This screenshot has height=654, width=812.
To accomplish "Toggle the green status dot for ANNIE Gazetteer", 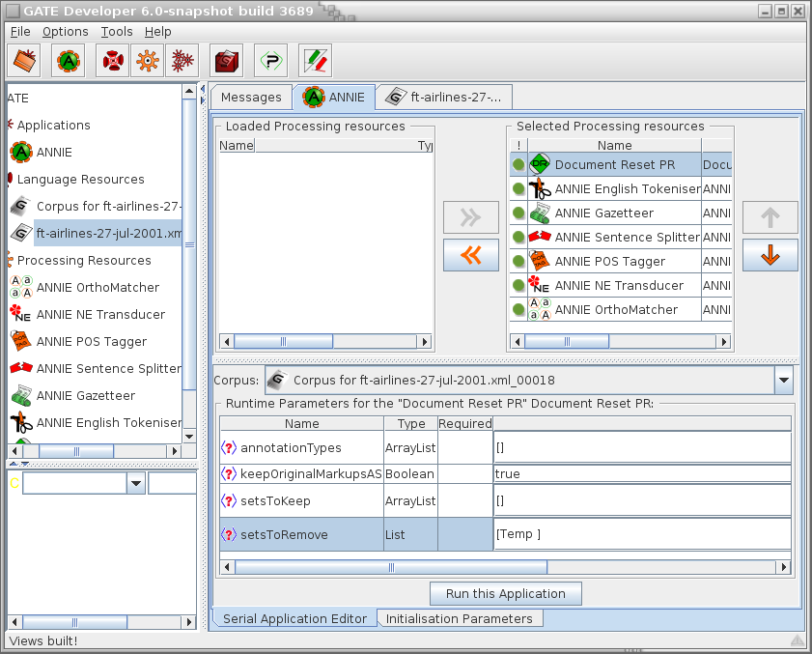I will tap(518, 213).
